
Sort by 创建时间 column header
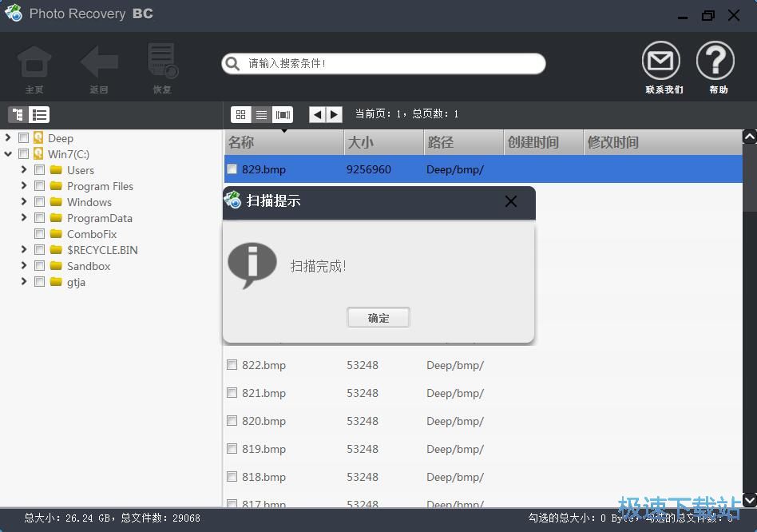pos(544,142)
